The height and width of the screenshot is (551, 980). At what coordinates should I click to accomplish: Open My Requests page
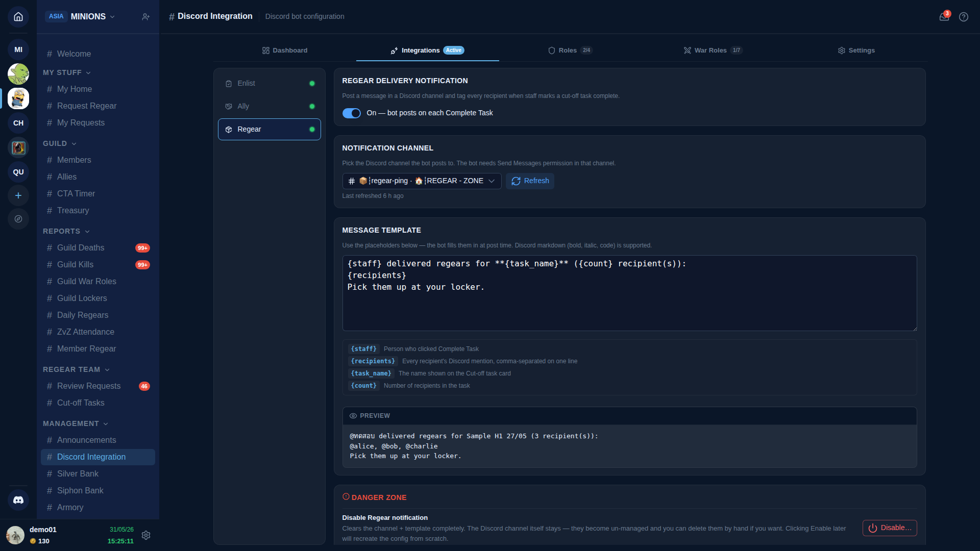[98, 123]
